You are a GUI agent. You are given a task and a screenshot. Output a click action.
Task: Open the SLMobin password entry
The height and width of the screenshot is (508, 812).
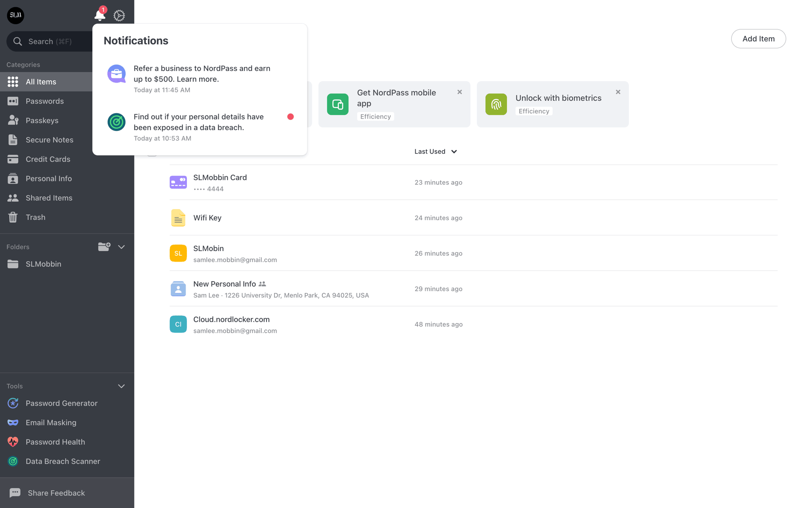473,253
